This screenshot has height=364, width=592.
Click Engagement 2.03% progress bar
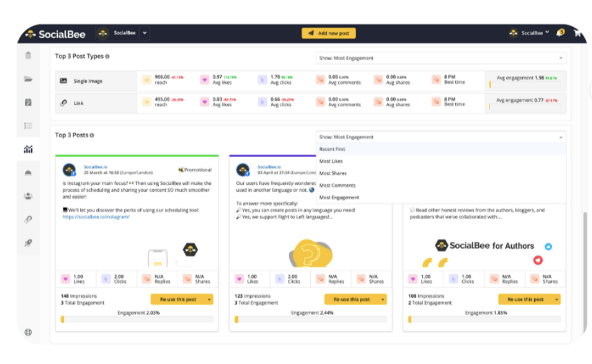pyautogui.click(x=137, y=319)
